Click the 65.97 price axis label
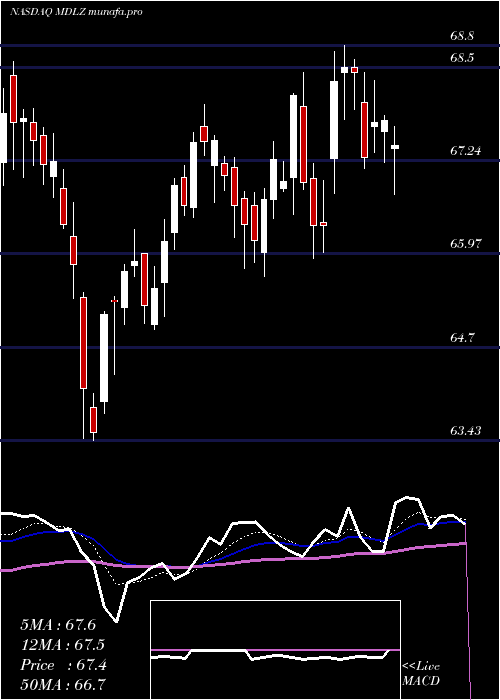This screenshot has width=500, height=700. (466, 244)
